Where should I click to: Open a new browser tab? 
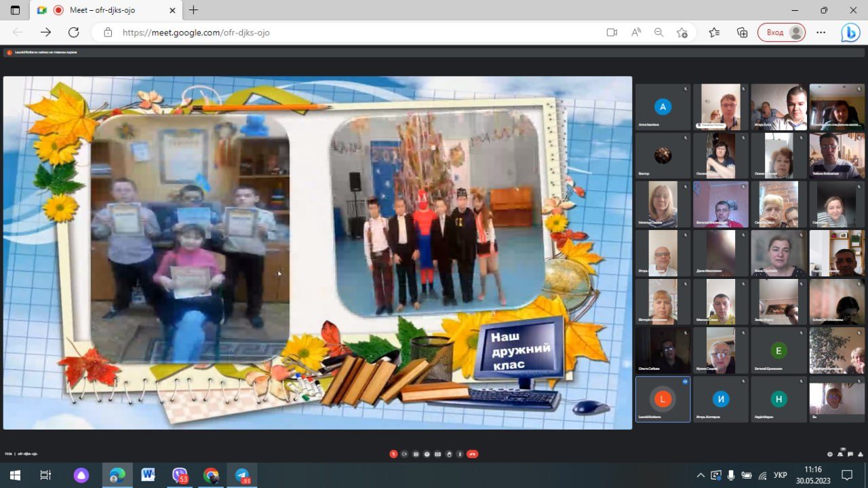(x=194, y=10)
